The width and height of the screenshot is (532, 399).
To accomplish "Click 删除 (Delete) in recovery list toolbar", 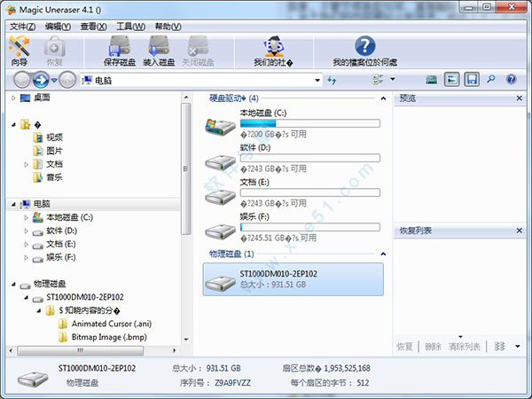I will [434, 347].
